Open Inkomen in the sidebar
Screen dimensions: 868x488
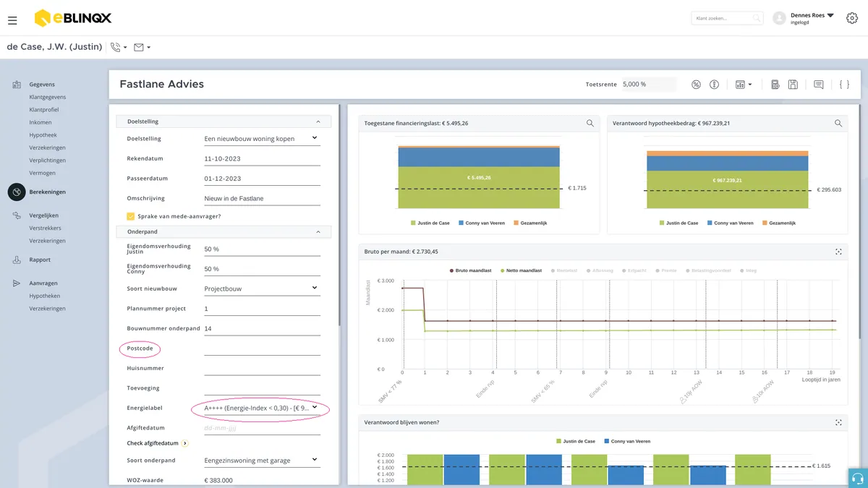click(41, 122)
